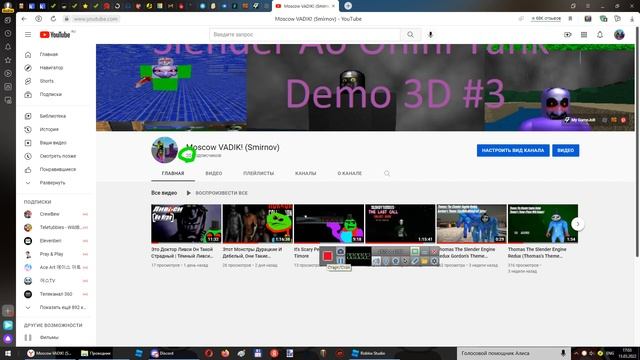Click Настроить вид канала button

click(x=513, y=150)
